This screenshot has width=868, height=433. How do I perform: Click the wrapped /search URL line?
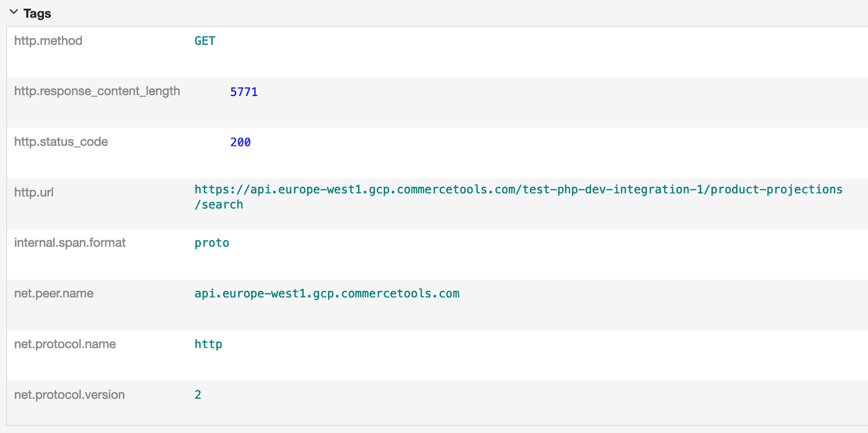pos(219,205)
